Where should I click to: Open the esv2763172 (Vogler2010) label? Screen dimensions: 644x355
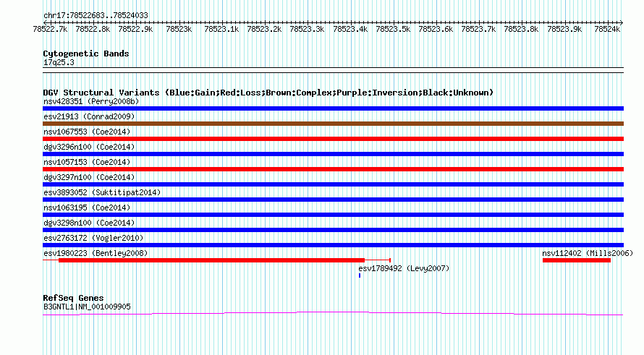(x=93, y=238)
